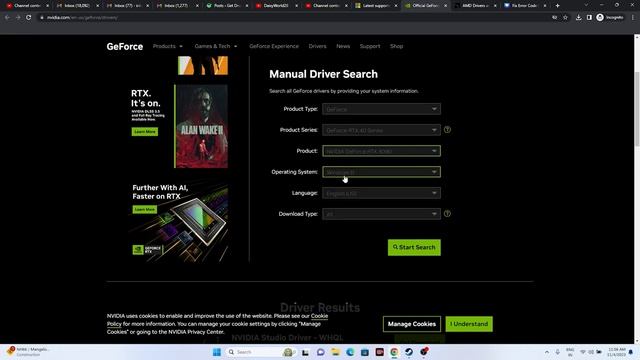Open News section
This screenshot has width=640, height=360.
coord(343,46)
